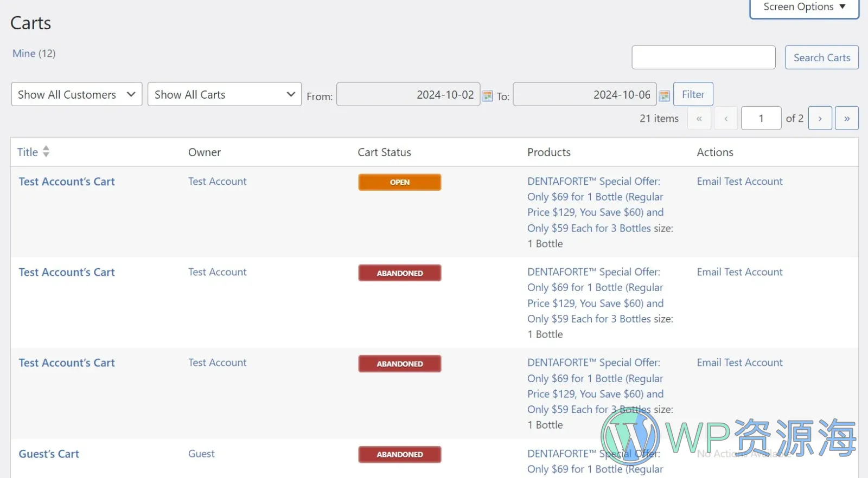
Task: Click Email Test Account for the OPEN cart
Action: (740, 182)
